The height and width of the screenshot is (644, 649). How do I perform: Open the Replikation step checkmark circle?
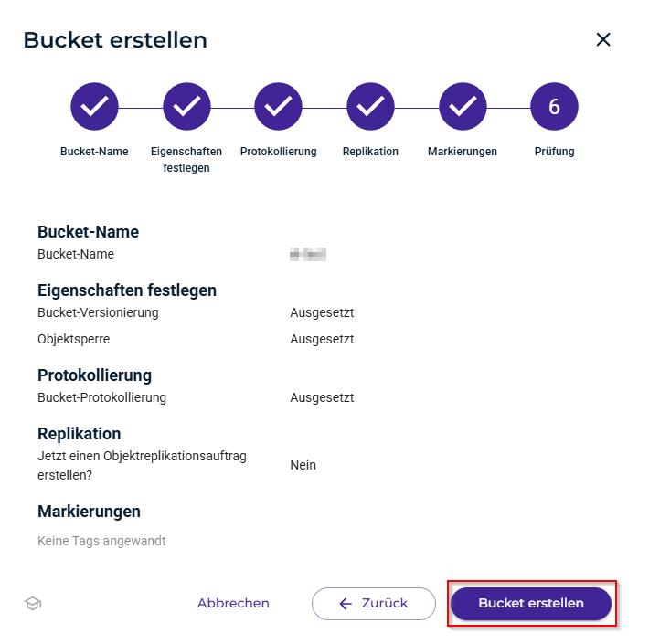point(370,108)
